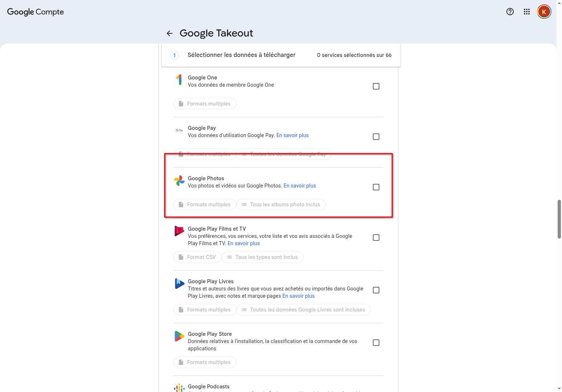Click the step 1 circle icon

click(x=175, y=55)
